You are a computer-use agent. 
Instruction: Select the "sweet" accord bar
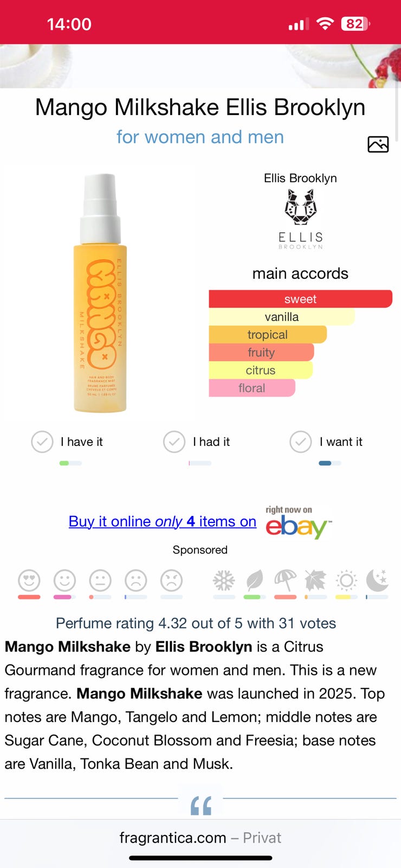tap(300, 299)
